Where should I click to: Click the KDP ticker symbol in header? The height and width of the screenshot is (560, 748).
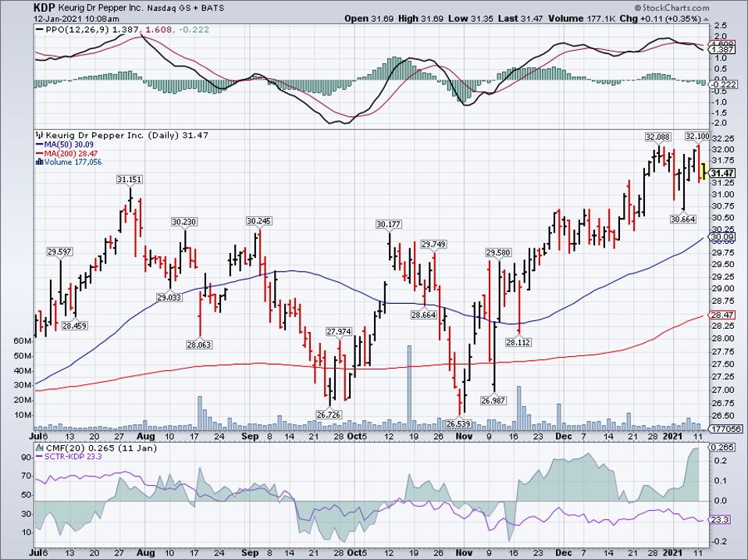click(x=45, y=8)
